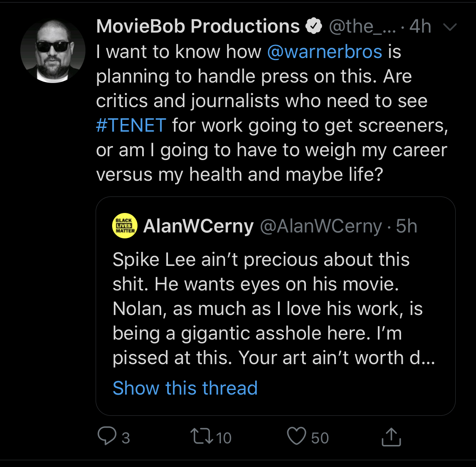
Task: Open the #TENET hashtag
Action: (131, 125)
